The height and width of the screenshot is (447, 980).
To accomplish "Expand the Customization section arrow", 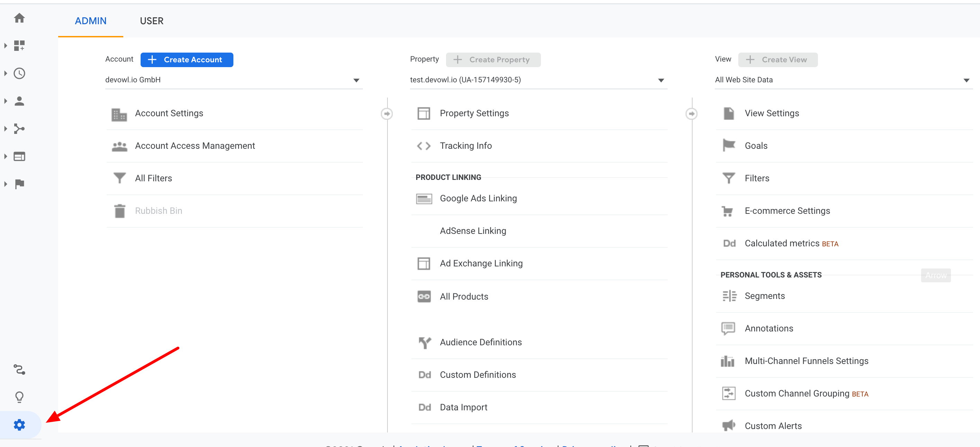I will (6, 46).
